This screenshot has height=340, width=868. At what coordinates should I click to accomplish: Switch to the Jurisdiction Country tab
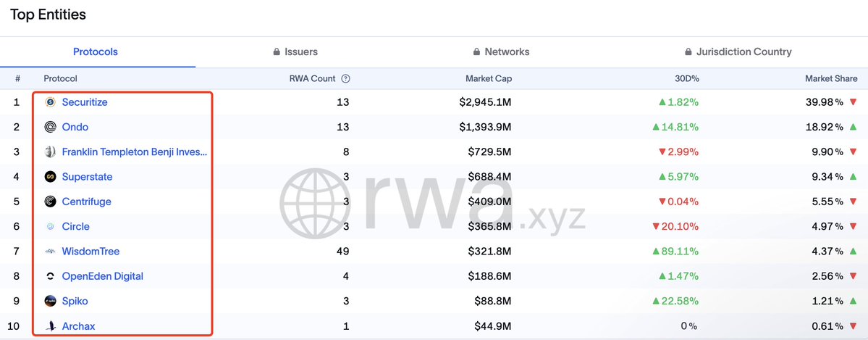(x=738, y=51)
